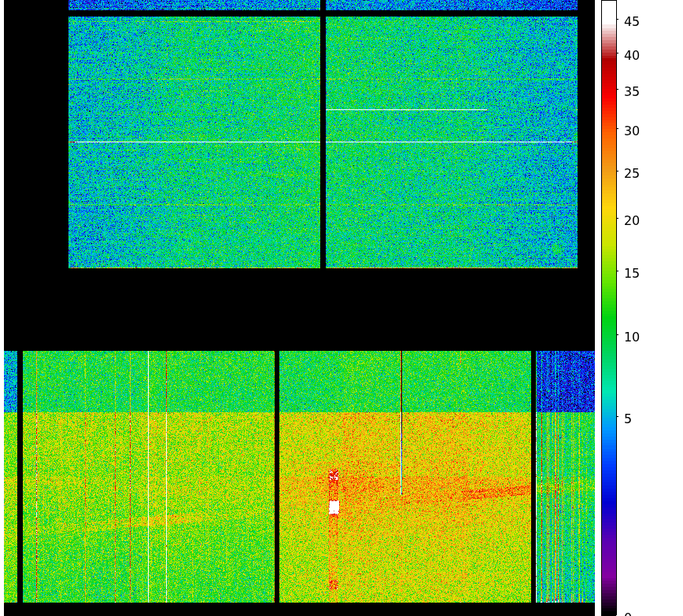The image size is (683, 616).
Task: Pick the red region of the colorbar
Action: pyautogui.click(x=608, y=87)
